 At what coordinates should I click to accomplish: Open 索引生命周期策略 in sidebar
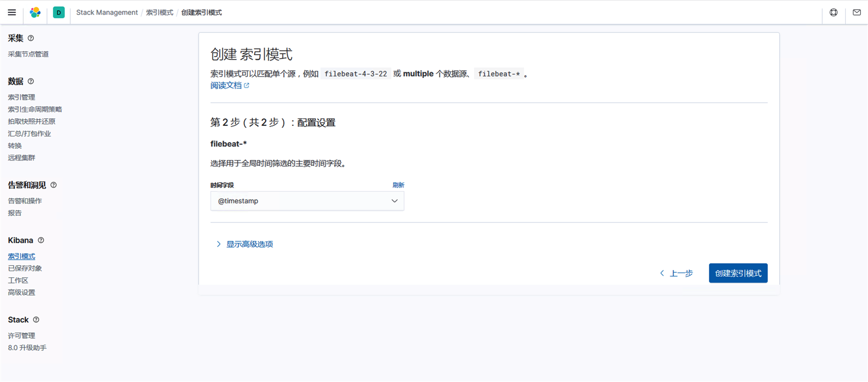tap(35, 110)
